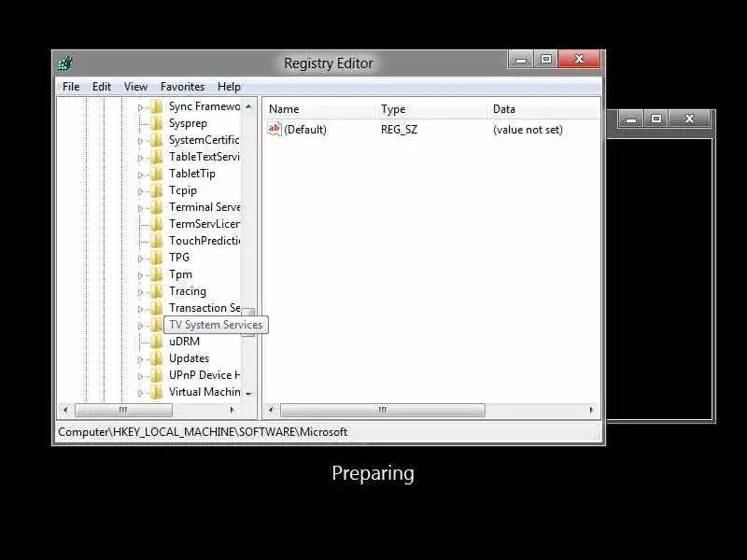Image resolution: width=747 pixels, height=560 pixels.
Task: Expand the Tracing key
Action: click(140, 292)
